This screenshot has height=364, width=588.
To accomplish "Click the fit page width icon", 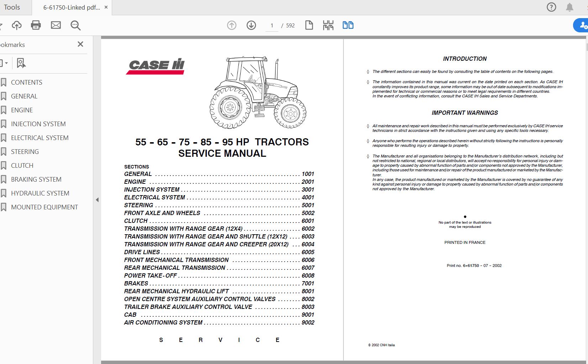I will pos(328,25).
